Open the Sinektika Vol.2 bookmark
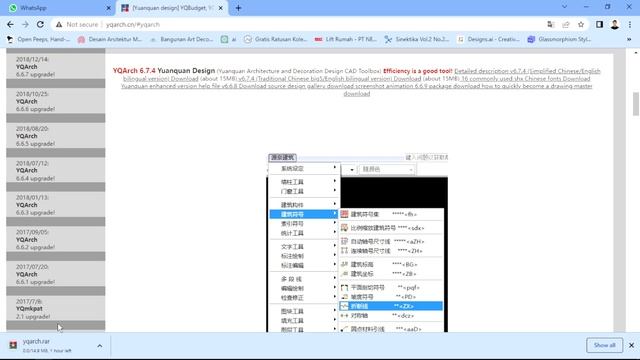 pos(417,39)
